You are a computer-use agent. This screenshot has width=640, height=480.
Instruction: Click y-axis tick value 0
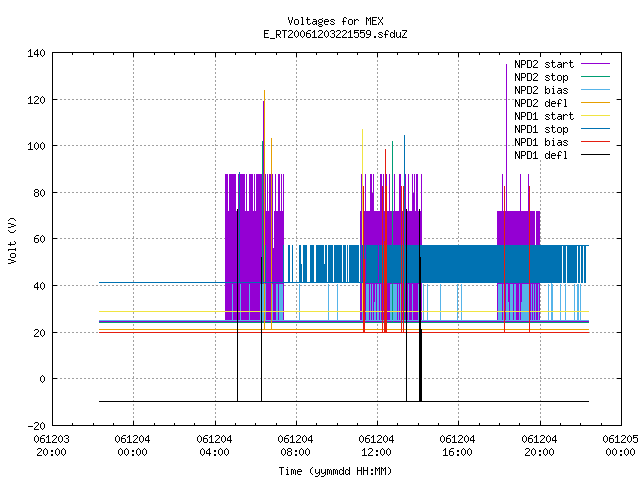(42, 379)
